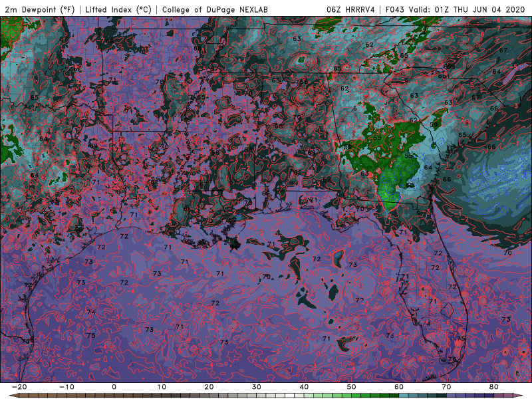Click 'F043 Valid: 01Z THU JUN 04 2020' text
The width and height of the screenshot is (532, 399).
pyautogui.click(x=455, y=9)
